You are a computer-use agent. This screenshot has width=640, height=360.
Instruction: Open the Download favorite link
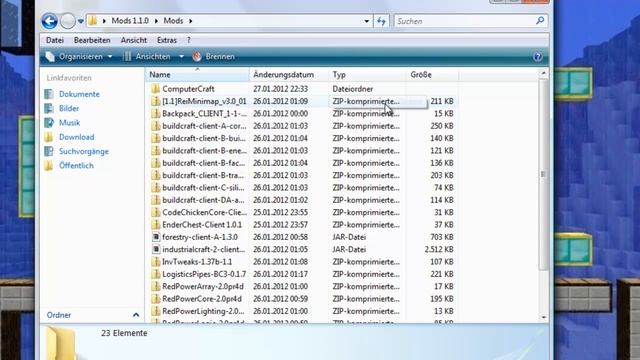(x=76, y=137)
